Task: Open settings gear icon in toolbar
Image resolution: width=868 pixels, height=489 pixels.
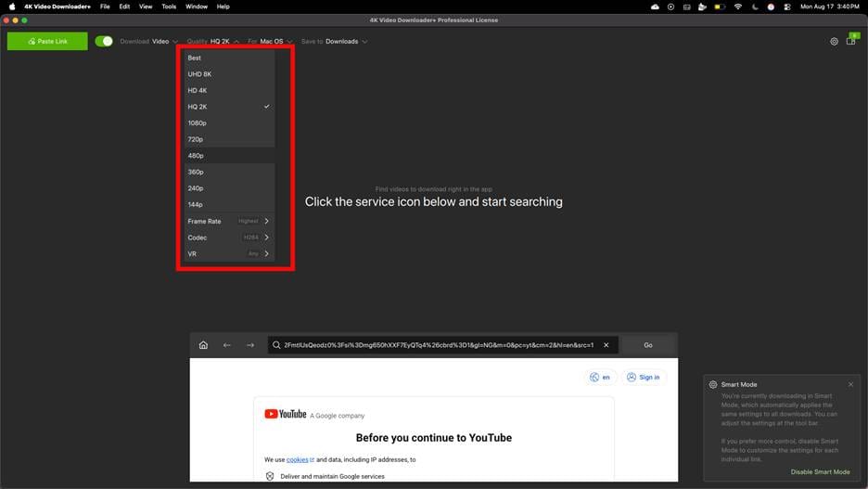Action: 834,42
